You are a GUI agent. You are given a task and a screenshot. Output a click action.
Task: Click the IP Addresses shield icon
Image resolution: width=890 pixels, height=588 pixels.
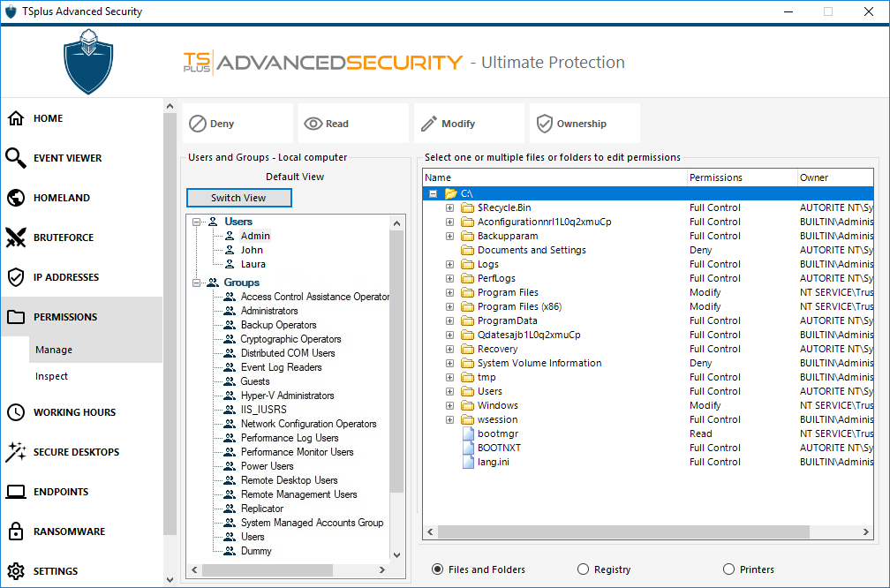(x=16, y=277)
